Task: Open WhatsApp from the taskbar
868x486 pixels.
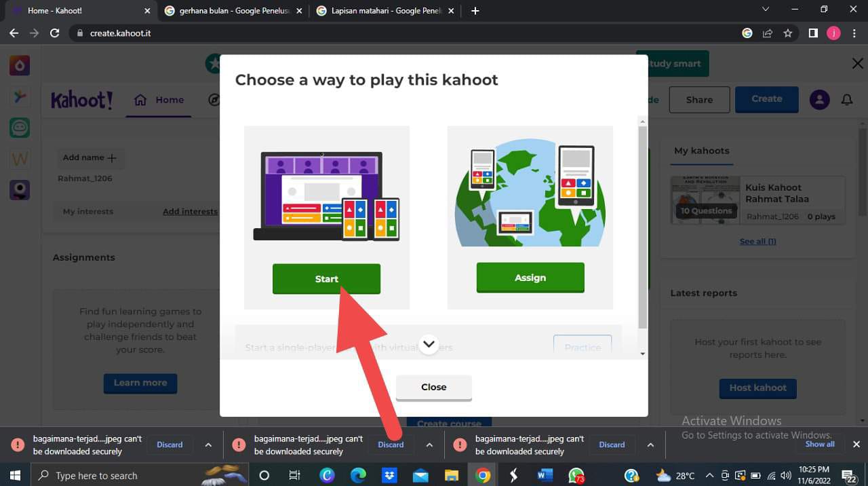Action: point(576,475)
